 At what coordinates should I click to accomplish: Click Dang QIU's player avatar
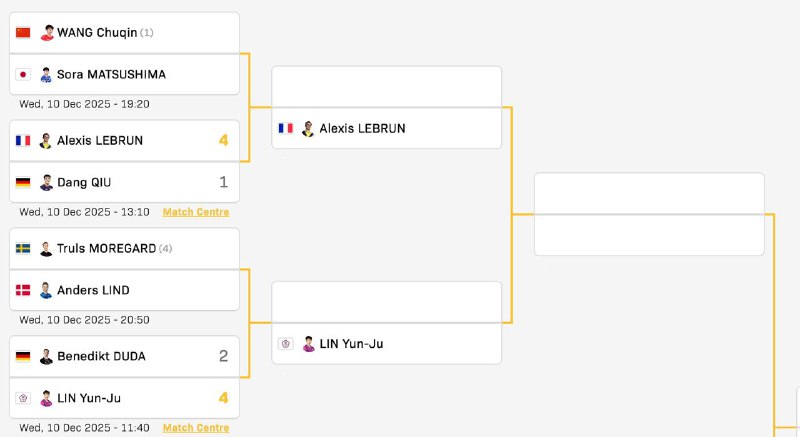(46, 183)
